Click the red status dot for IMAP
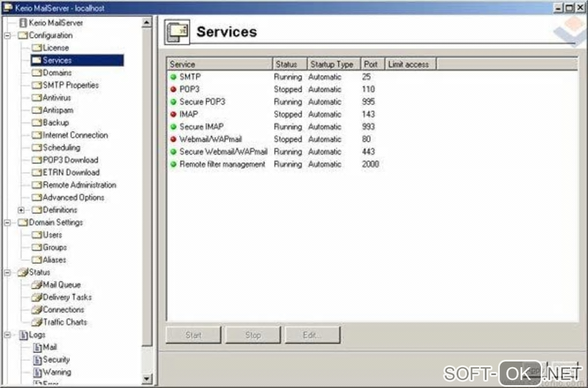Viewport: 588px width, 388px height. click(174, 114)
